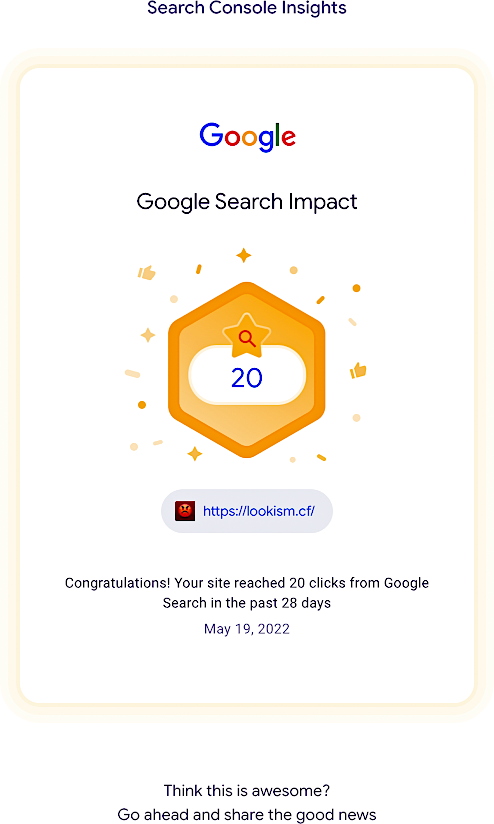
Task: Click the Congratulations message text
Action: [x=246, y=593]
